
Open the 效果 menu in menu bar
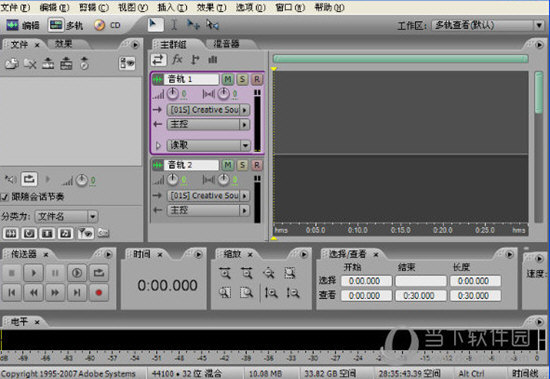pos(212,7)
